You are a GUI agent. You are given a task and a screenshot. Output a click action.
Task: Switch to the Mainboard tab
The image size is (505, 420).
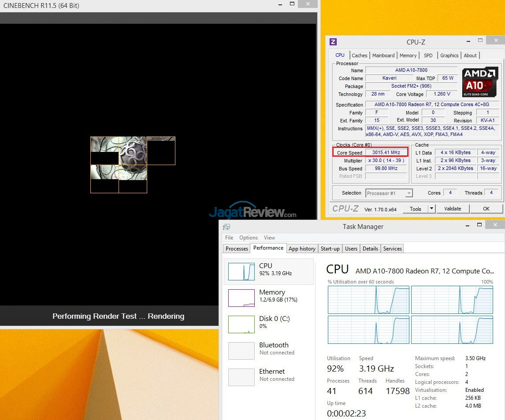pyautogui.click(x=383, y=55)
